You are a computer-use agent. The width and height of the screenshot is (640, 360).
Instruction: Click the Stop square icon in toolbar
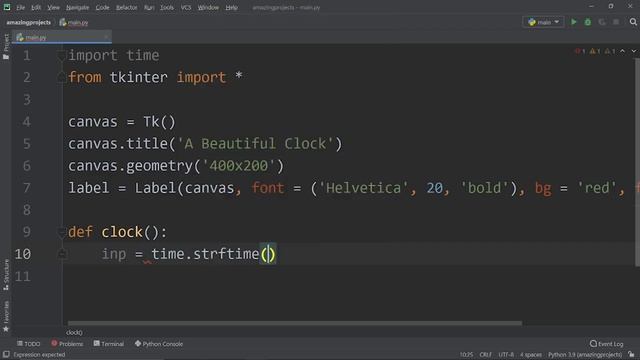[x=616, y=22]
